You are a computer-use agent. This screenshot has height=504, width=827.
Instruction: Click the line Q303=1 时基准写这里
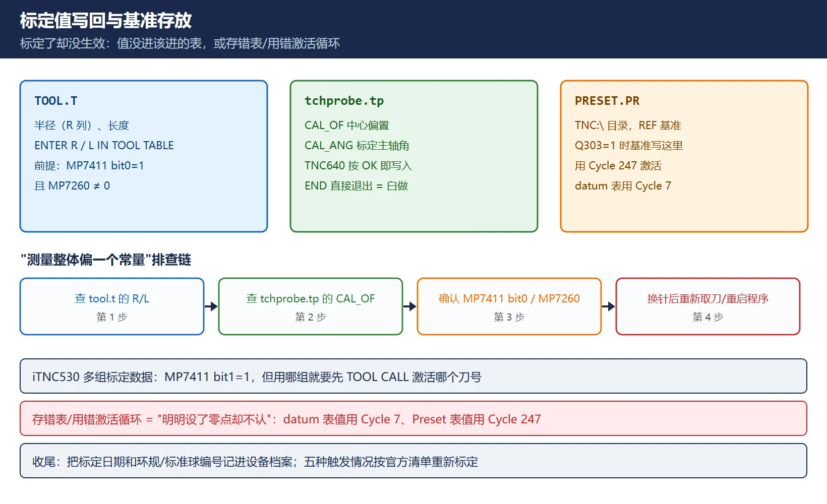[x=629, y=146]
